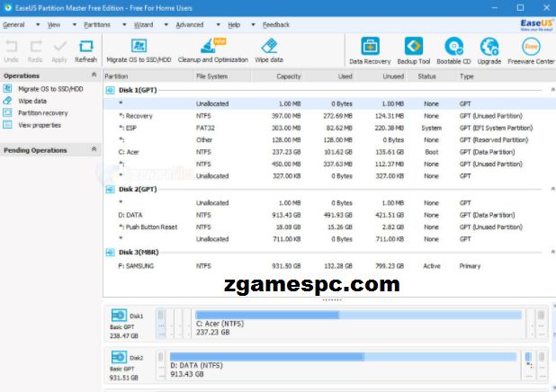Viewport: 556px width, 392px height.
Task: Refresh the disk list
Action: tap(85, 51)
